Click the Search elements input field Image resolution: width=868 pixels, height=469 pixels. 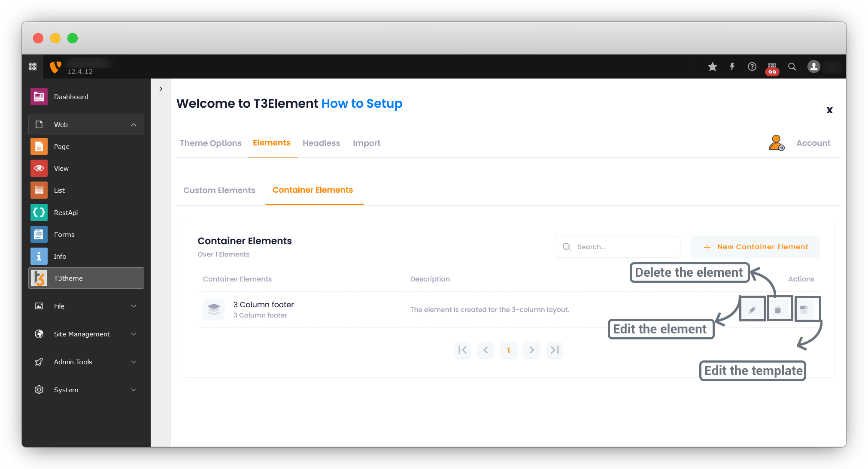[617, 247]
